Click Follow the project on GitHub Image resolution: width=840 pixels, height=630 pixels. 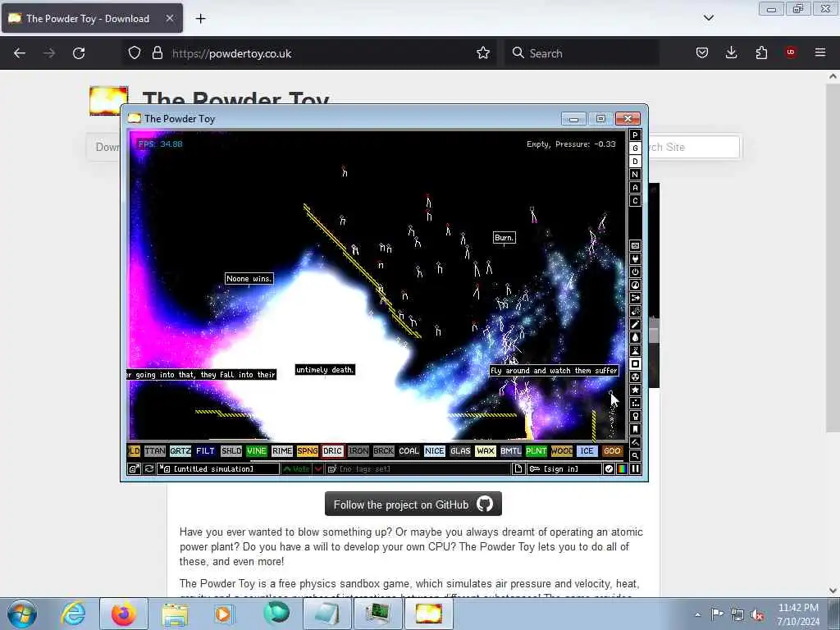coord(413,504)
